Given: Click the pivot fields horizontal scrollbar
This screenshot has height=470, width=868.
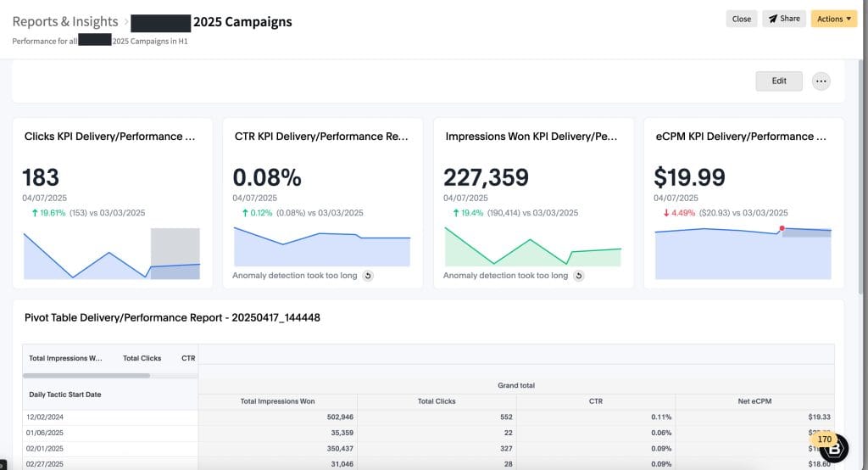Looking at the screenshot, I should 86,374.
